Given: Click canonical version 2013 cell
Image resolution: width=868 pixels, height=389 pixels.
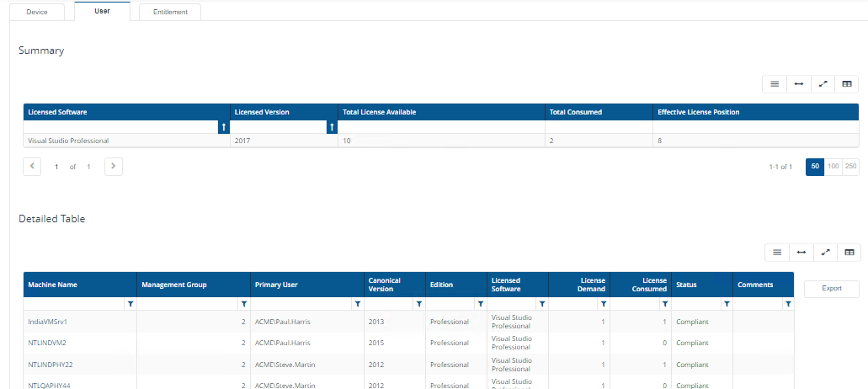Looking at the screenshot, I should 395,322.
